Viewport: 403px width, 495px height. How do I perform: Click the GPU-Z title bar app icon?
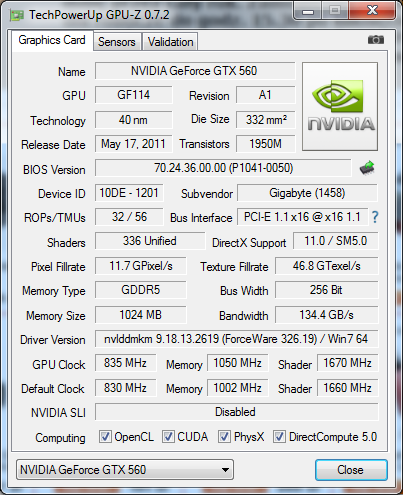[x=16, y=15]
